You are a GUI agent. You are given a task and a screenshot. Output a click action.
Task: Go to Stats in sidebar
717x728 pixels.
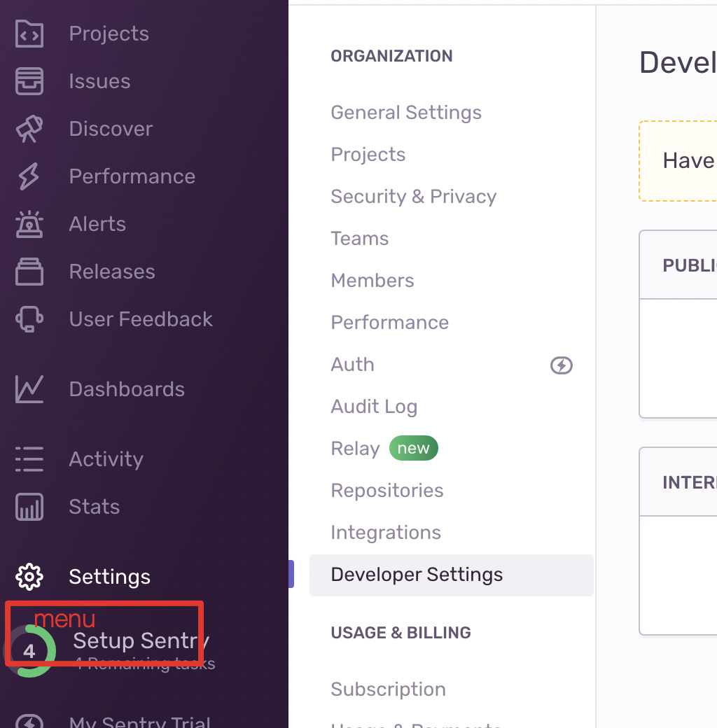(x=95, y=507)
